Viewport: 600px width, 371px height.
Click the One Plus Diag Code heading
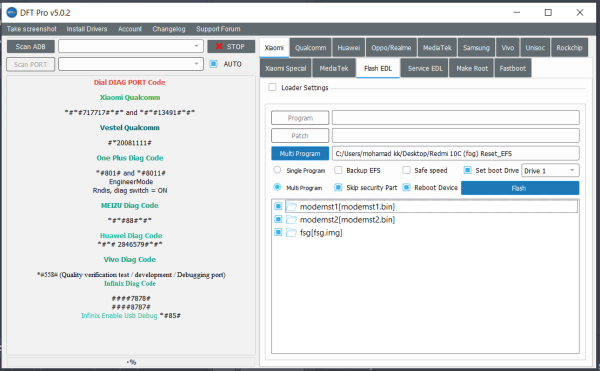coord(130,158)
